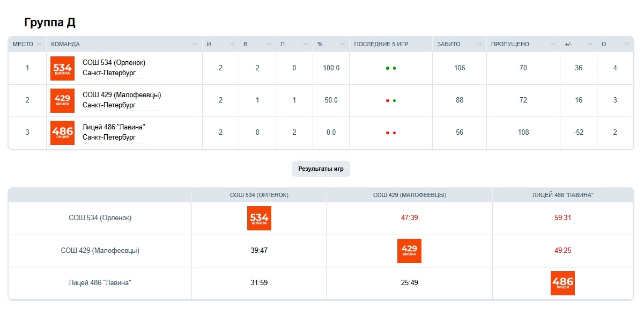The image size is (644, 327).
Task: Click the 534 logo in results grid diagonal
Action: point(259,219)
